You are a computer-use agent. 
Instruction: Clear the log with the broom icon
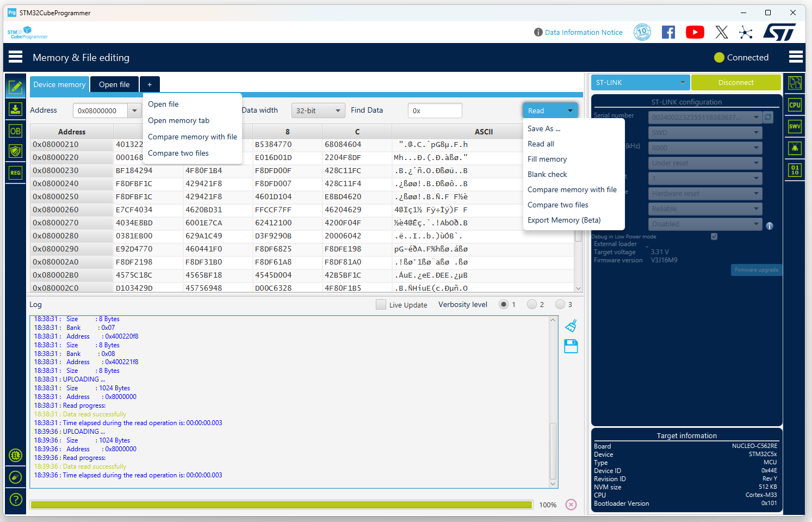pos(571,326)
